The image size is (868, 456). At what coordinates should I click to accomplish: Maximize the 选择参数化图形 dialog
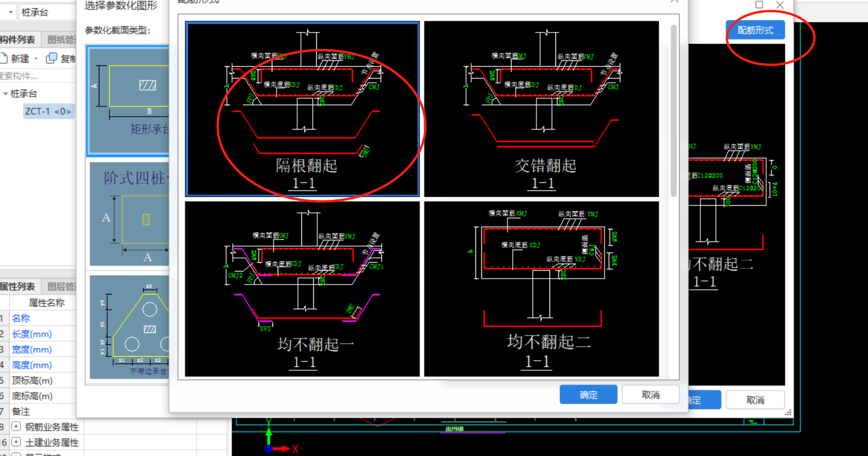760,4
